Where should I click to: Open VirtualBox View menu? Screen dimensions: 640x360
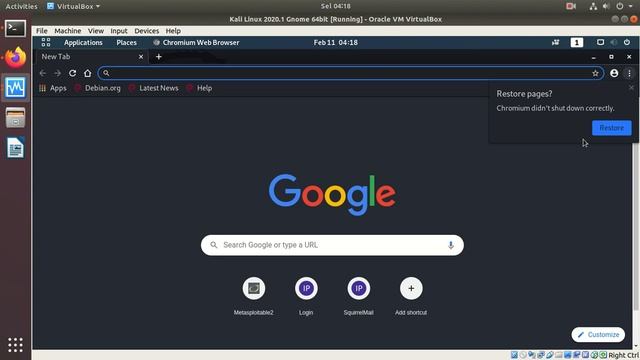[96, 31]
